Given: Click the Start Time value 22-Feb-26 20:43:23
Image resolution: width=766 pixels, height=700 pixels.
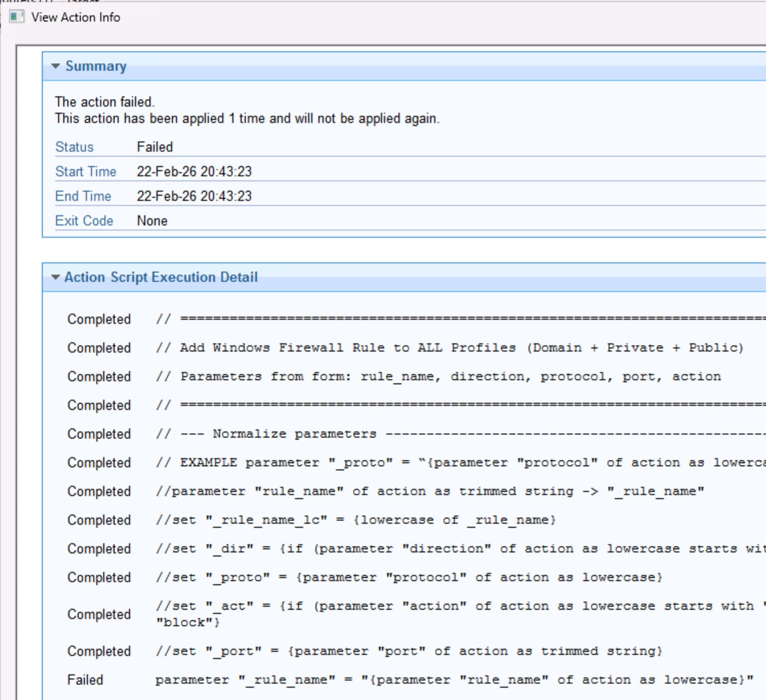Looking at the screenshot, I should [194, 172].
